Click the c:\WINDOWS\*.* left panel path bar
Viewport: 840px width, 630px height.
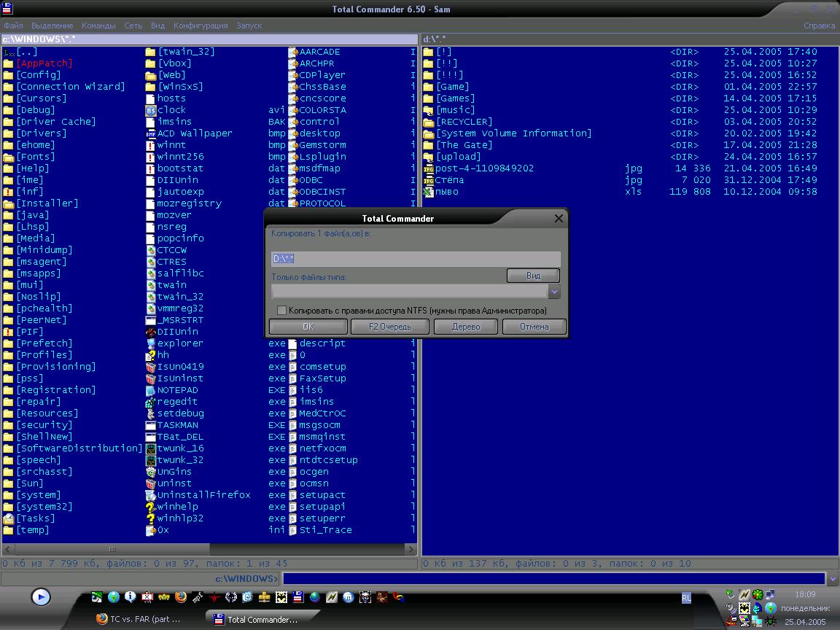209,39
